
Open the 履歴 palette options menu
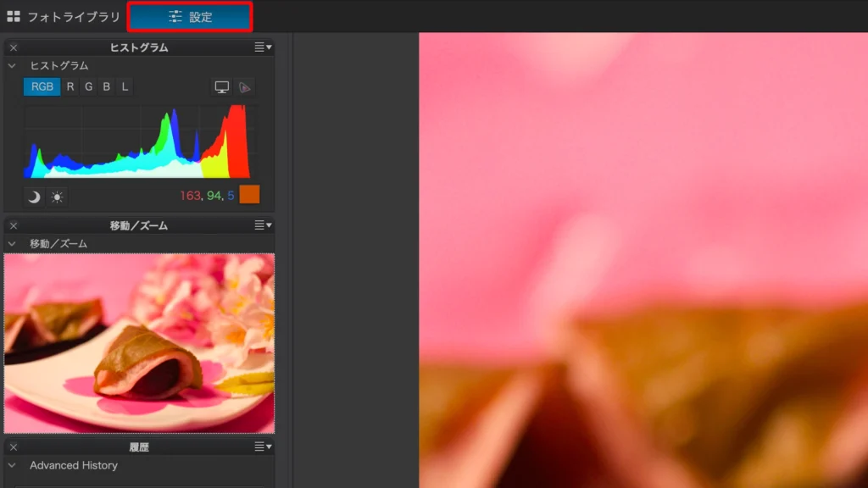263,446
